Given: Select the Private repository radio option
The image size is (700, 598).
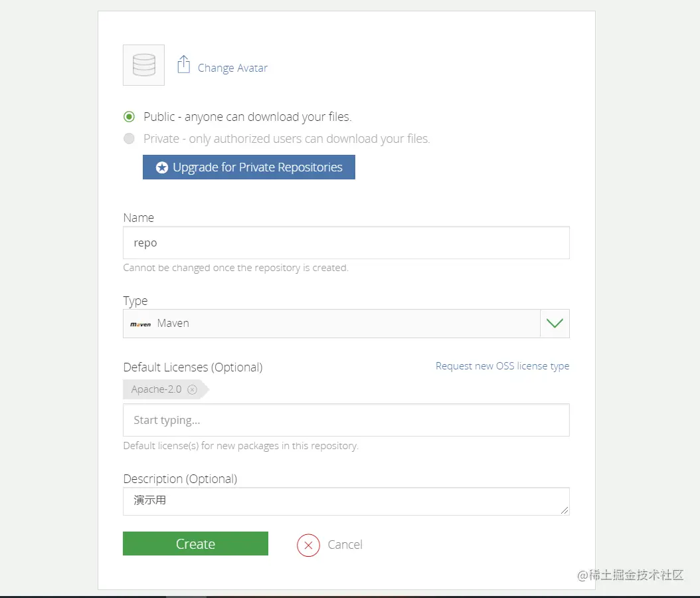Looking at the screenshot, I should pyautogui.click(x=129, y=139).
